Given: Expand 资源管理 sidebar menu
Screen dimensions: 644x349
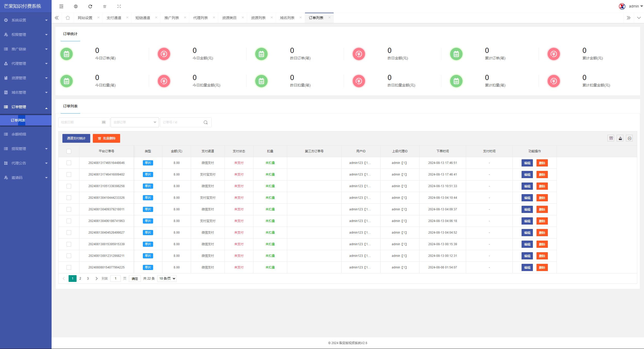Looking at the screenshot, I should coord(26,78).
